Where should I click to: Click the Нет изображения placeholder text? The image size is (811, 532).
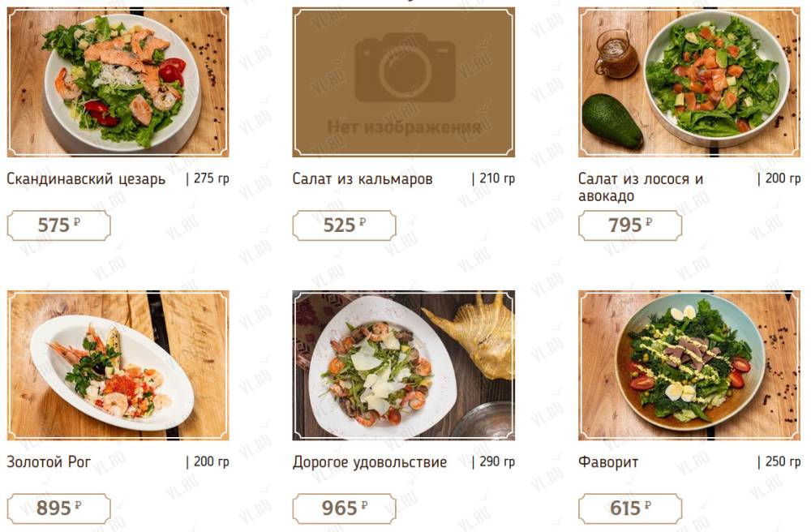pyautogui.click(x=404, y=127)
